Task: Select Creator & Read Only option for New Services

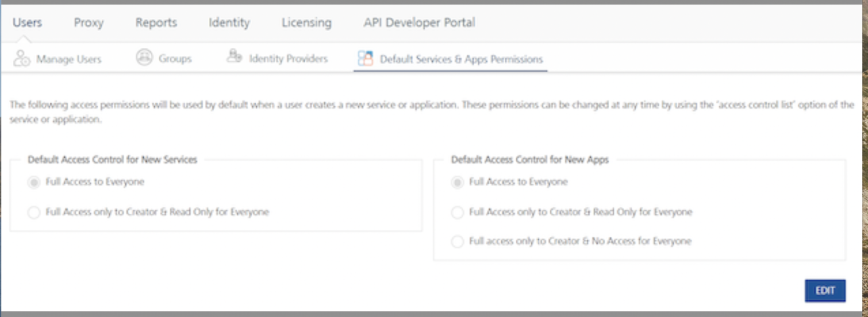Action: point(34,213)
